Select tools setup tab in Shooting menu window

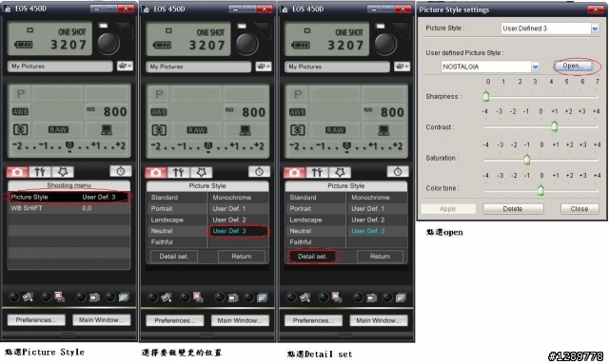40,171
